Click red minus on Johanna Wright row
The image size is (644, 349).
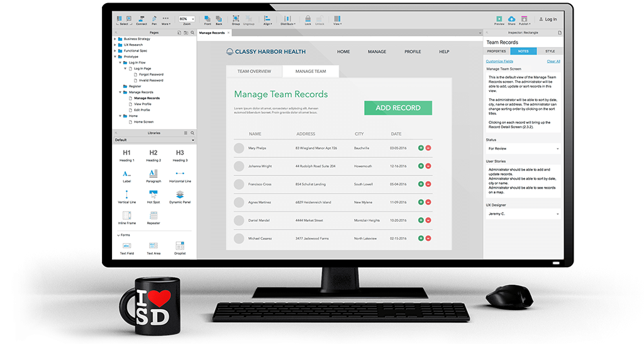(x=428, y=166)
